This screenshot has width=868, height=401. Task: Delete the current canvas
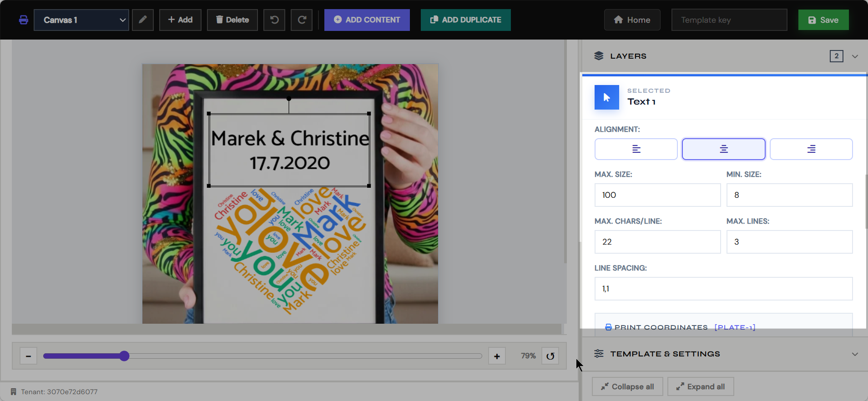click(x=232, y=20)
